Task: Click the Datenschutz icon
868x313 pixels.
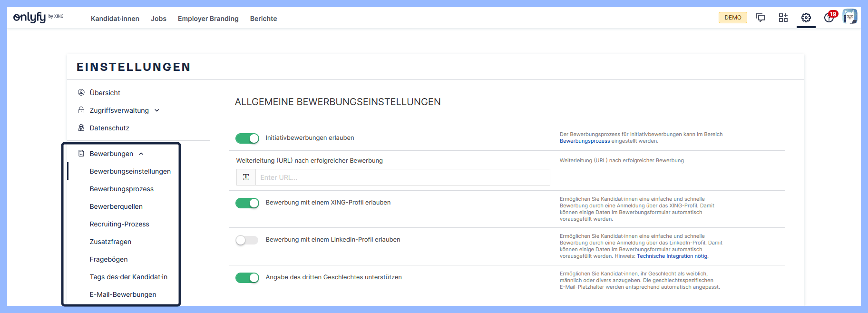Action: (x=81, y=127)
